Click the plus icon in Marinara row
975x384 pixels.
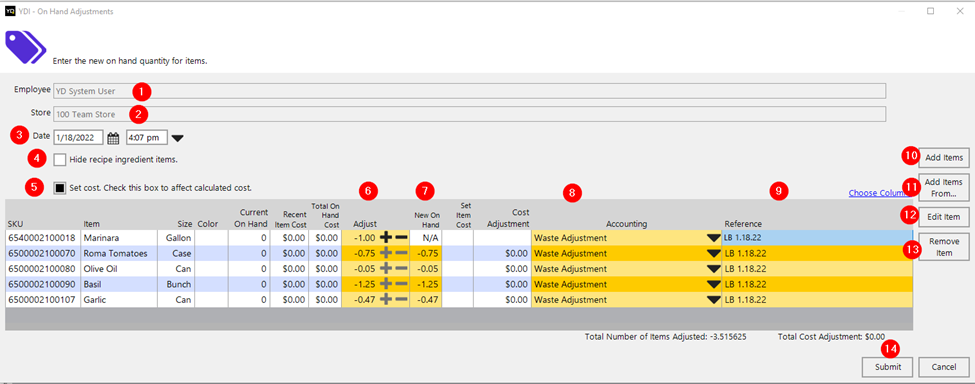click(386, 237)
